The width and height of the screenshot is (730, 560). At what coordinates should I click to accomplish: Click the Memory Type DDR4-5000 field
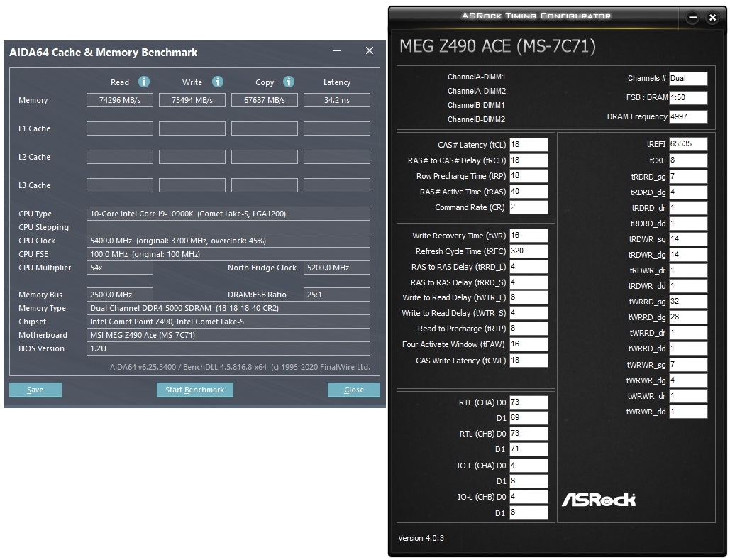point(228,309)
